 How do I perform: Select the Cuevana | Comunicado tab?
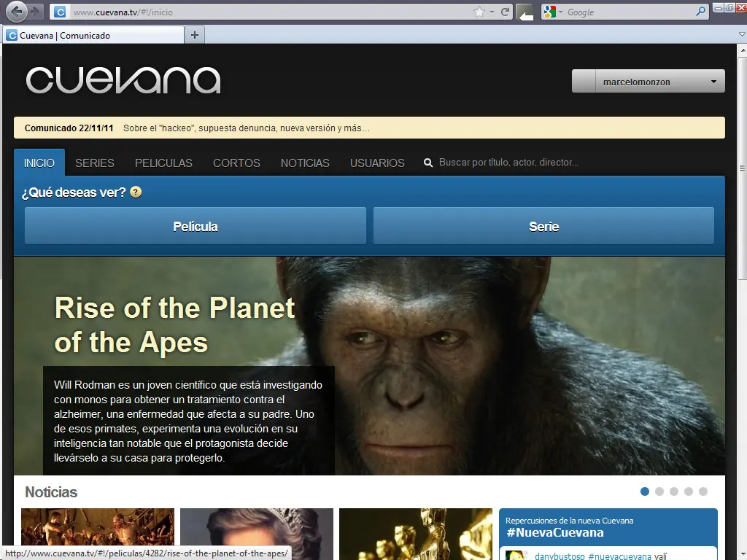93,35
